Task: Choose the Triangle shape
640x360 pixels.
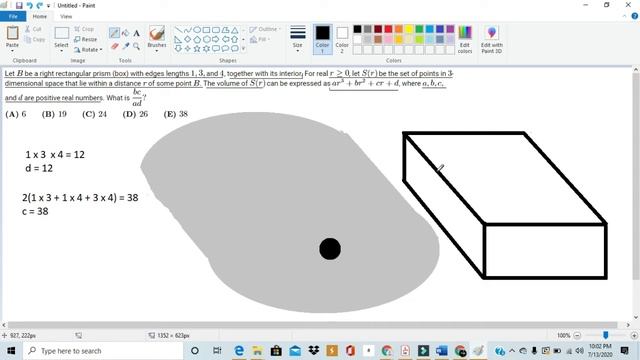Action: pyautogui.click(x=235, y=30)
